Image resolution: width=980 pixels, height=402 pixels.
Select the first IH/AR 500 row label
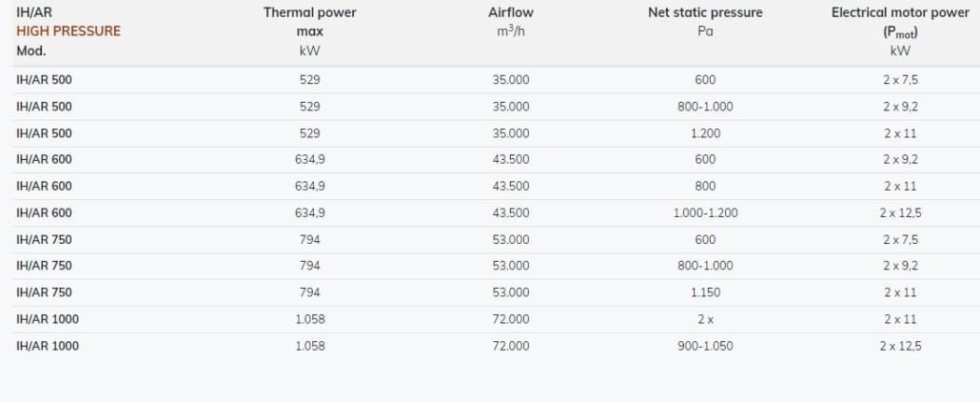(44, 80)
